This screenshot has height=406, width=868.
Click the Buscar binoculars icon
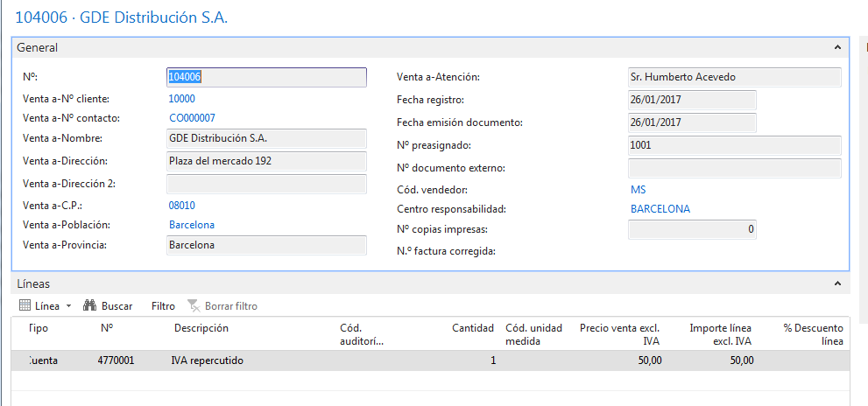tap(90, 305)
